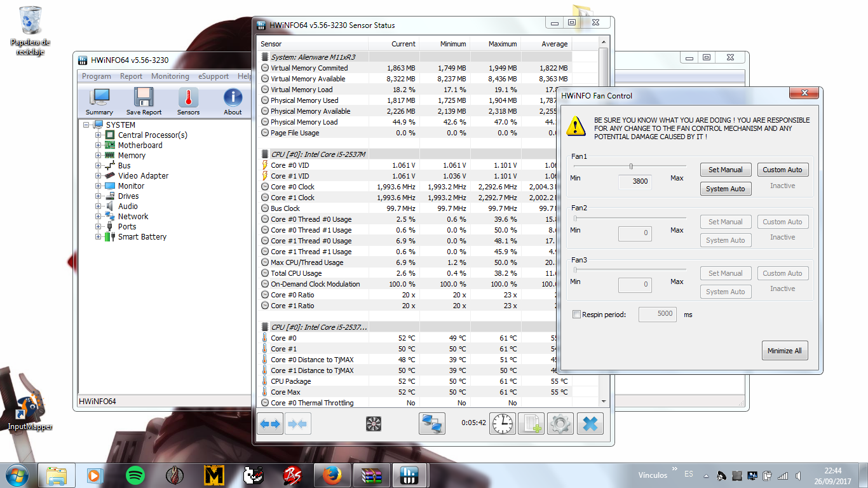This screenshot has width=868, height=488.
Task: Click the Maximum column header
Action: coord(495,44)
